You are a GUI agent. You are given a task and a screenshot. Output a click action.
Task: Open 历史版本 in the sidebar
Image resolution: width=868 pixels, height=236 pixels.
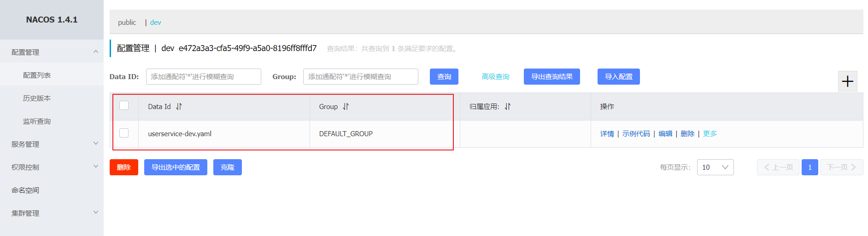click(x=37, y=98)
